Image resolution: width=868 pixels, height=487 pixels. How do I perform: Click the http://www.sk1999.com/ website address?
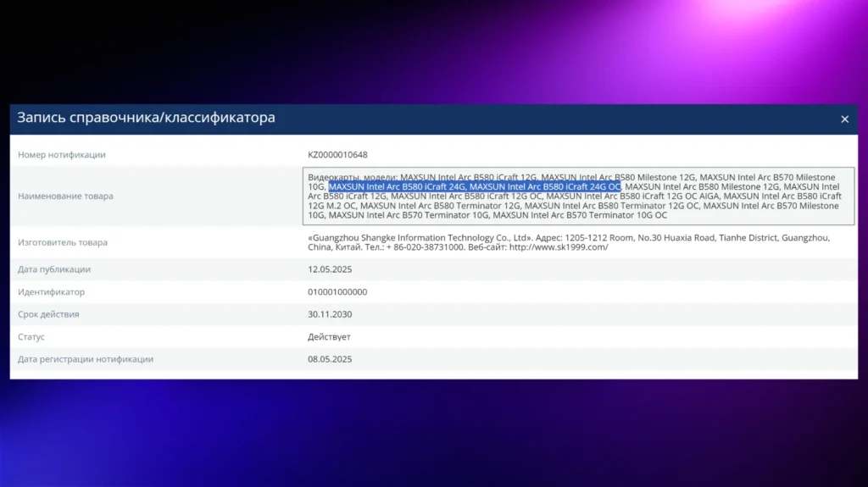[x=559, y=246]
